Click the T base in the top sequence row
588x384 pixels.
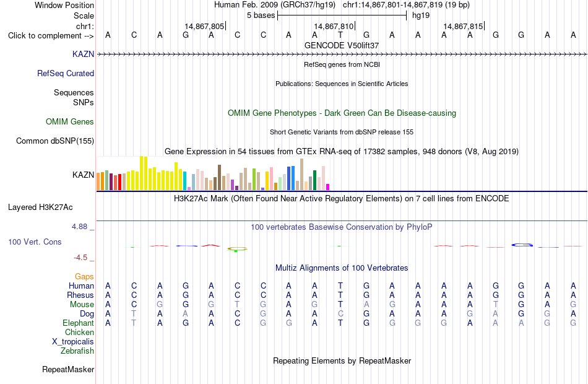click(x=340, y=35)
